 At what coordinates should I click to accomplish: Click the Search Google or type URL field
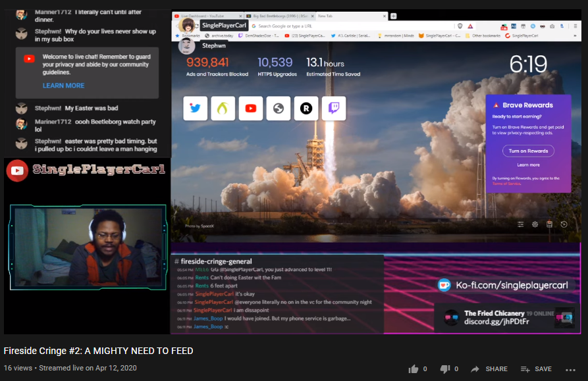352,26
